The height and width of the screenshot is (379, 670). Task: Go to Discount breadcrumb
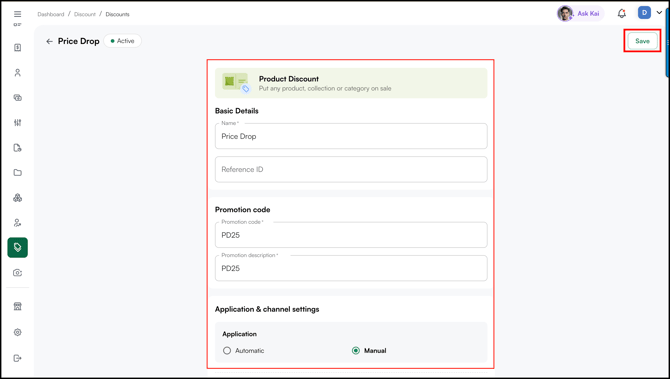85,14
